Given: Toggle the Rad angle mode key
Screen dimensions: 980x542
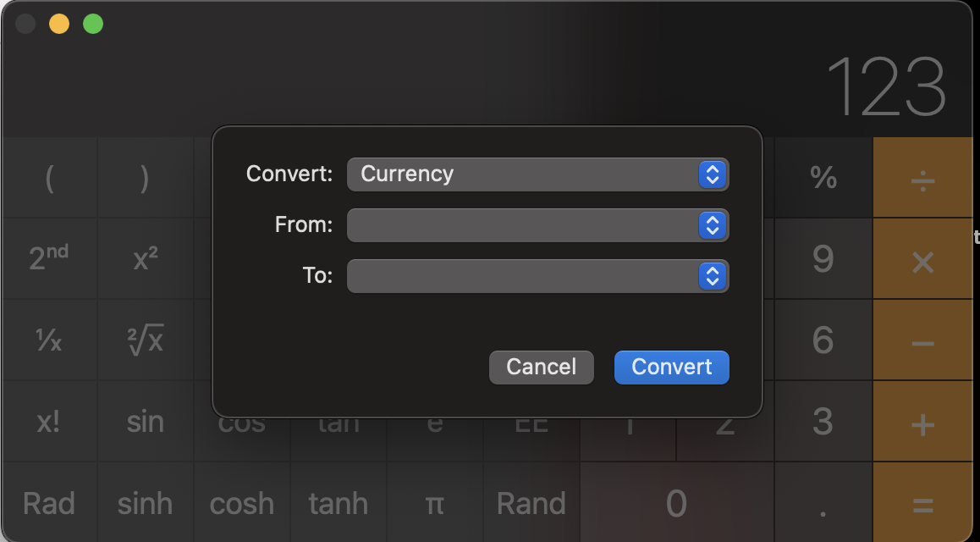Looking at the screenshot, I should 49,505.
